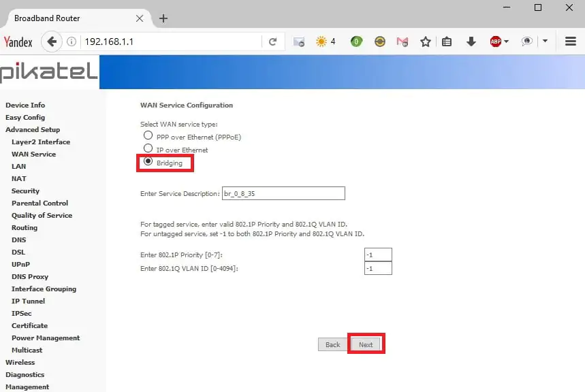Open Certificate settings link

(x=29, y=325)
